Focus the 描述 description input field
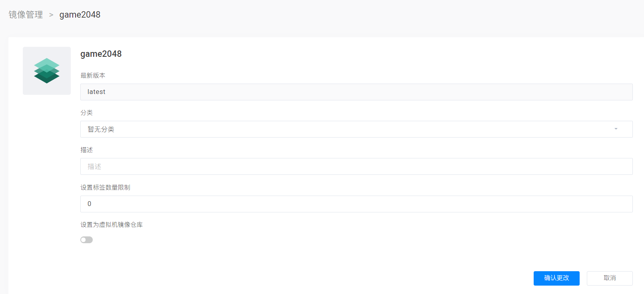 356,166
